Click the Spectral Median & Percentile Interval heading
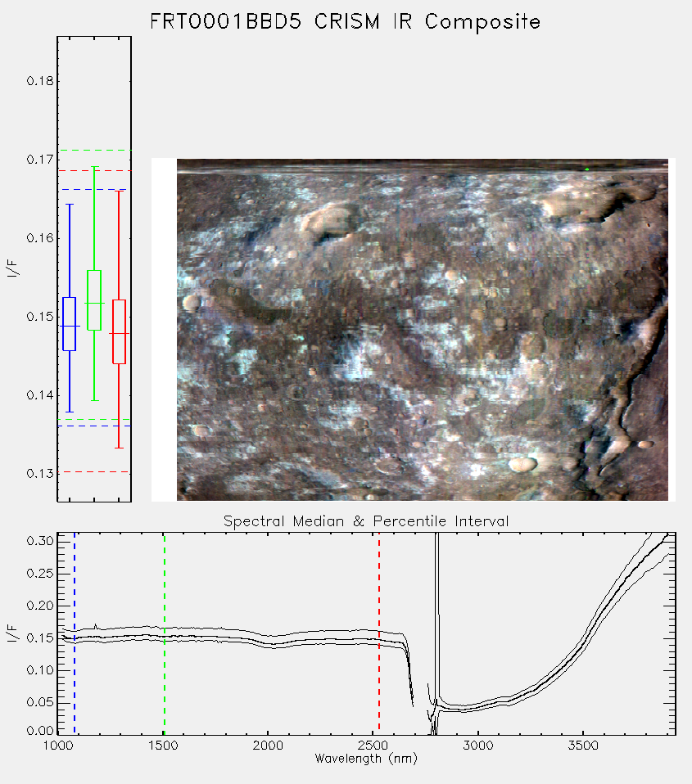692x784 pixels. [366, 521]
